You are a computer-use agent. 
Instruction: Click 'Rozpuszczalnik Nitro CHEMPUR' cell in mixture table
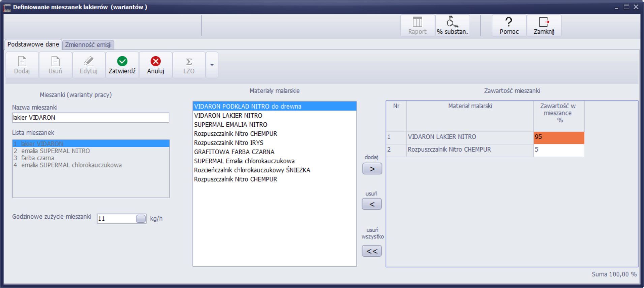pyautogui.click(x=470, y=150)
